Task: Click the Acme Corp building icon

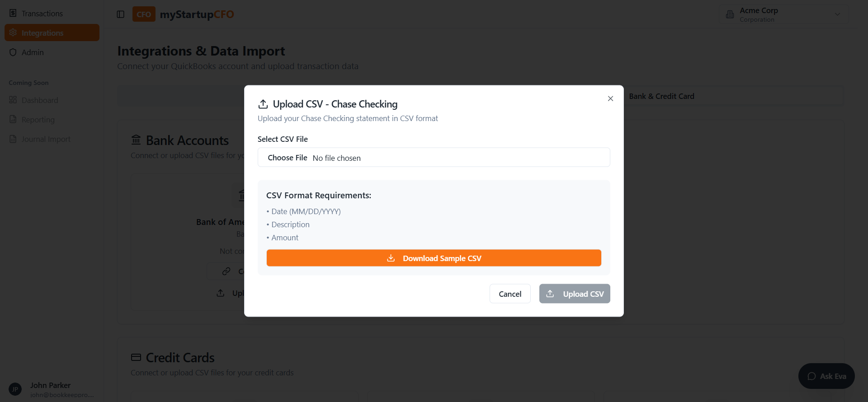Action: point(730,14)
